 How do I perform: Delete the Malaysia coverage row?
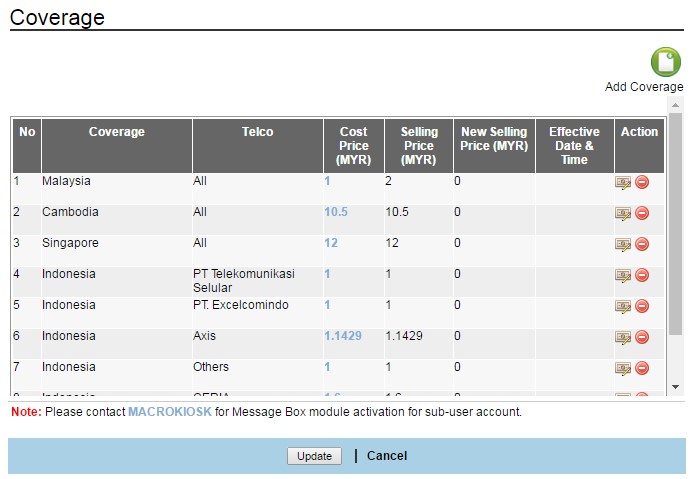[x=642, y=182]
